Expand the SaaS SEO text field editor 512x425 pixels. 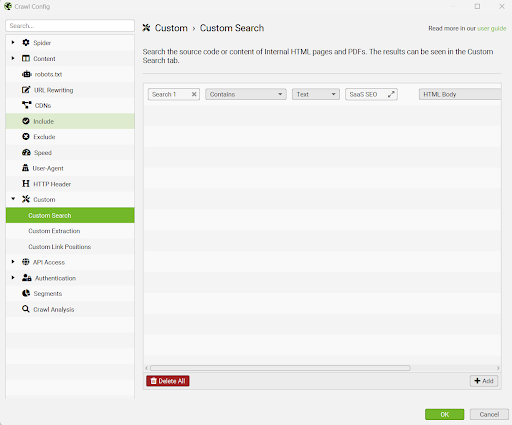point(391,94)
